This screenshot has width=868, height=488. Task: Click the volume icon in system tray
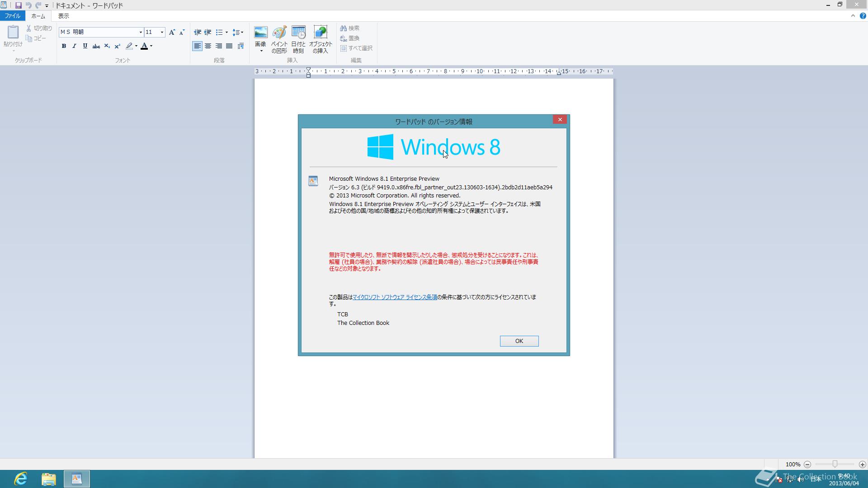[x=801, y=479]
